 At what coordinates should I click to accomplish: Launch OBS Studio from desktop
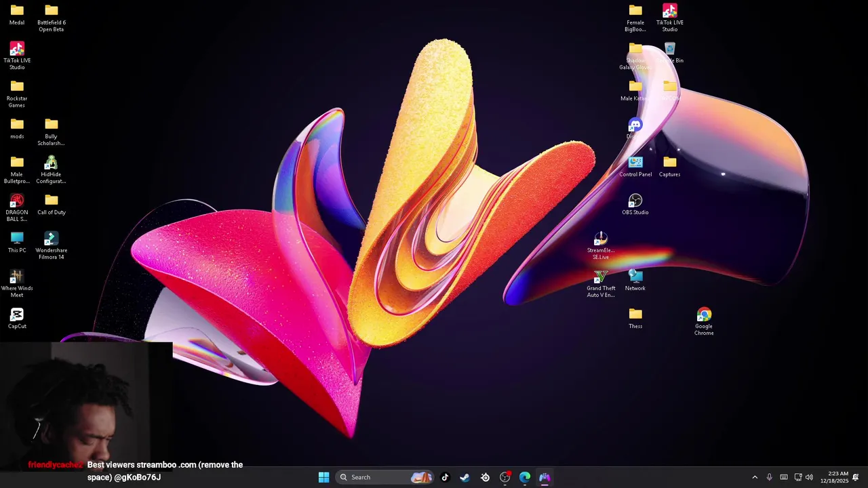point(635,204)
